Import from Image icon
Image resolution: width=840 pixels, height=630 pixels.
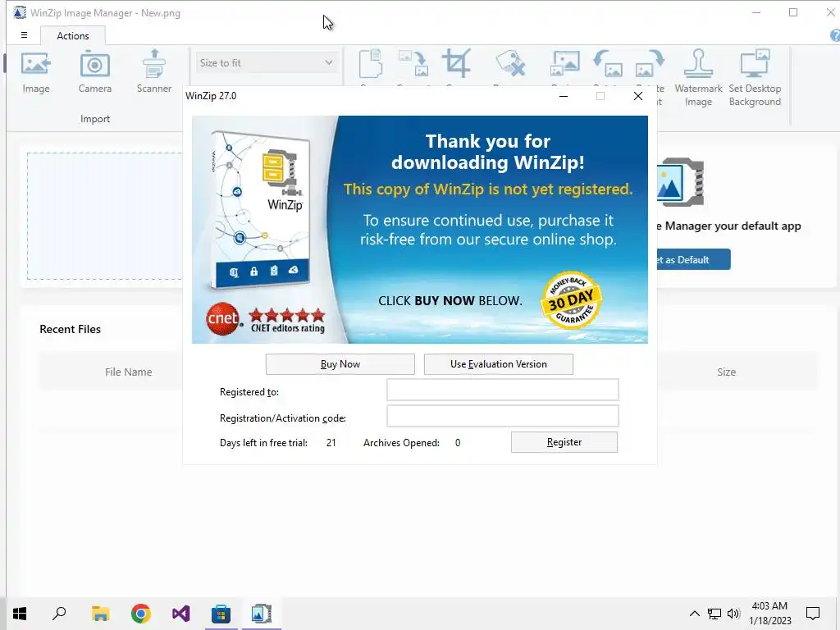coord(36,64)
